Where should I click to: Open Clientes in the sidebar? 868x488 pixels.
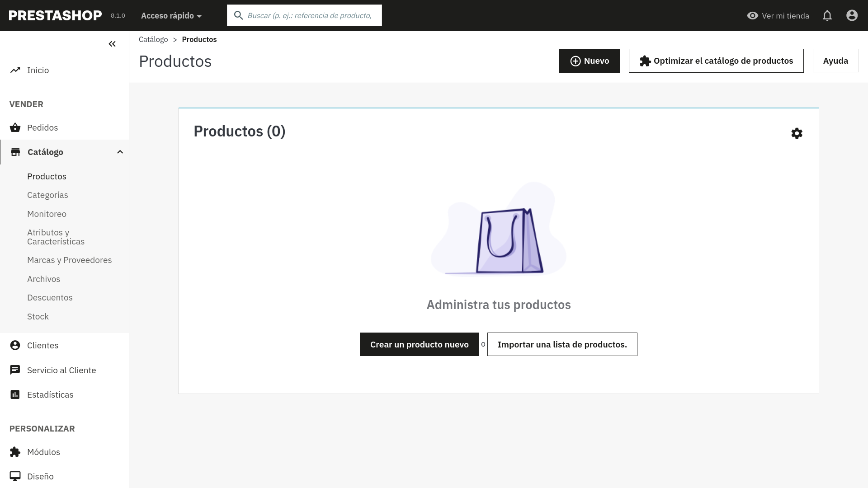pos(42,345)
